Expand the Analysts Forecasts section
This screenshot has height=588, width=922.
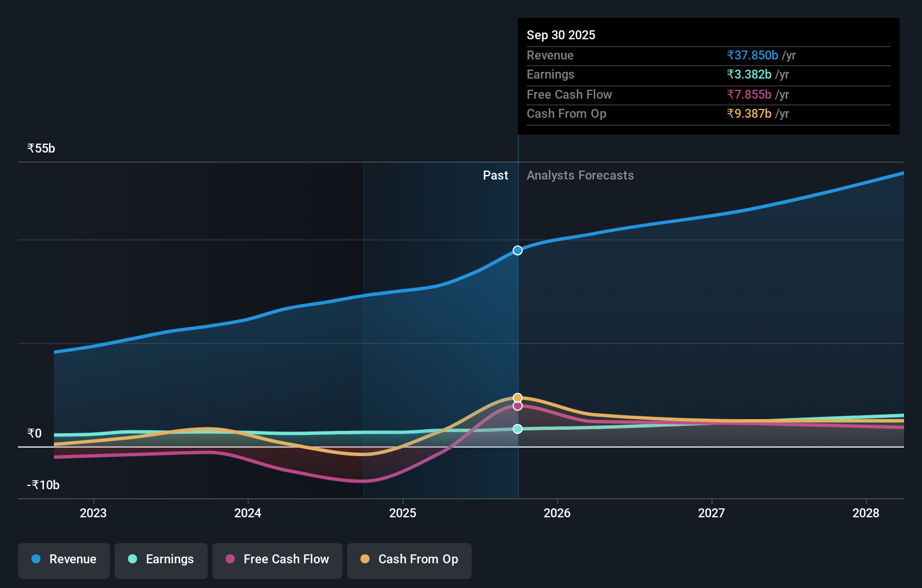coord(580,175)
